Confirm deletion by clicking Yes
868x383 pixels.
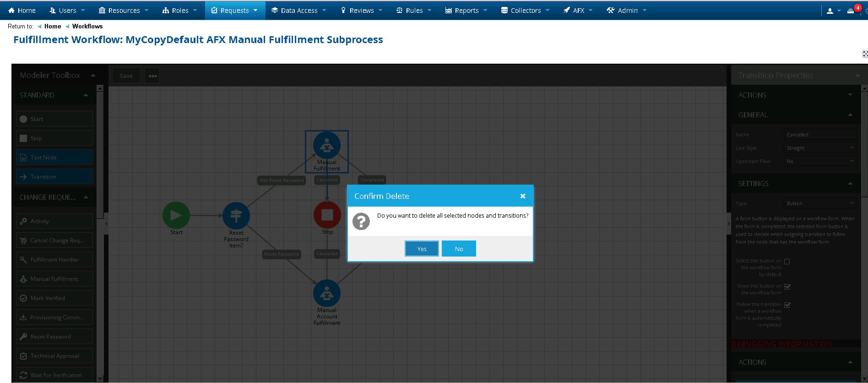[422, 249]
